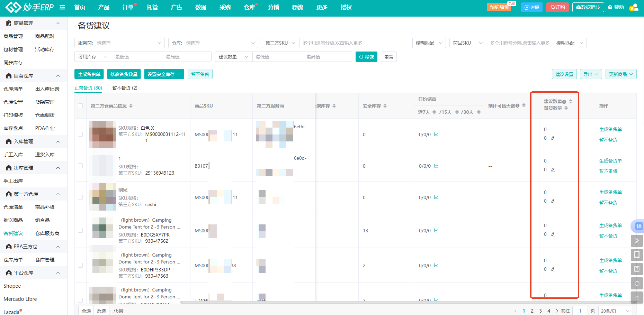Check the 测试 product row checkbox

[80, 197]
